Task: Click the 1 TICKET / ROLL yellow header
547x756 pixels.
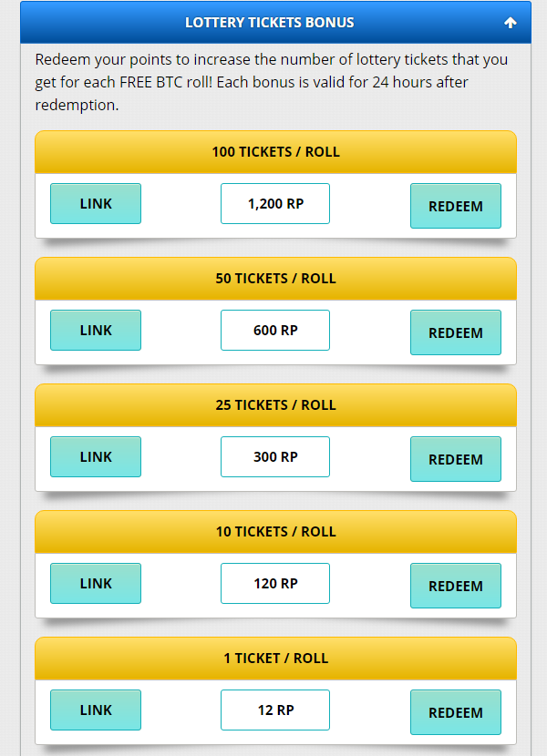Action: tap(275, 659)
